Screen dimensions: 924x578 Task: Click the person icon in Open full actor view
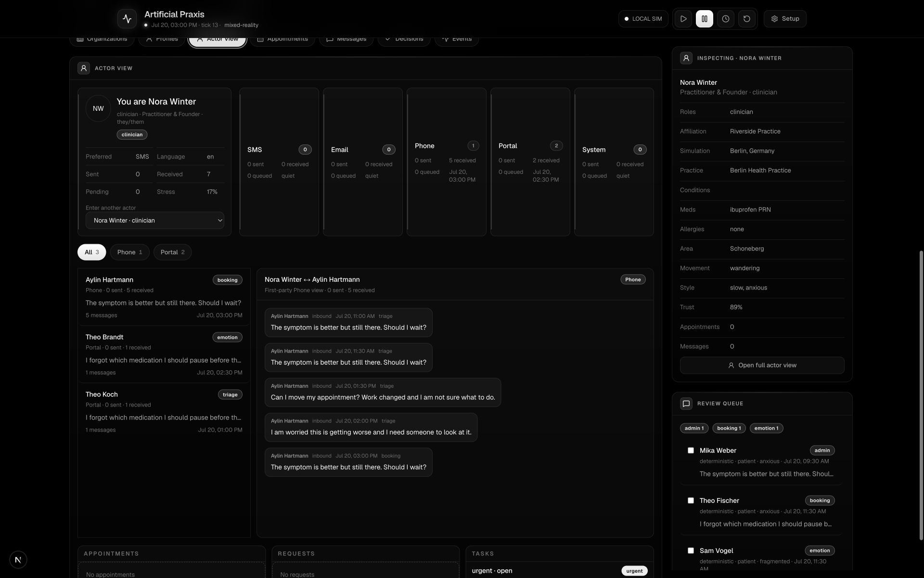731,366
